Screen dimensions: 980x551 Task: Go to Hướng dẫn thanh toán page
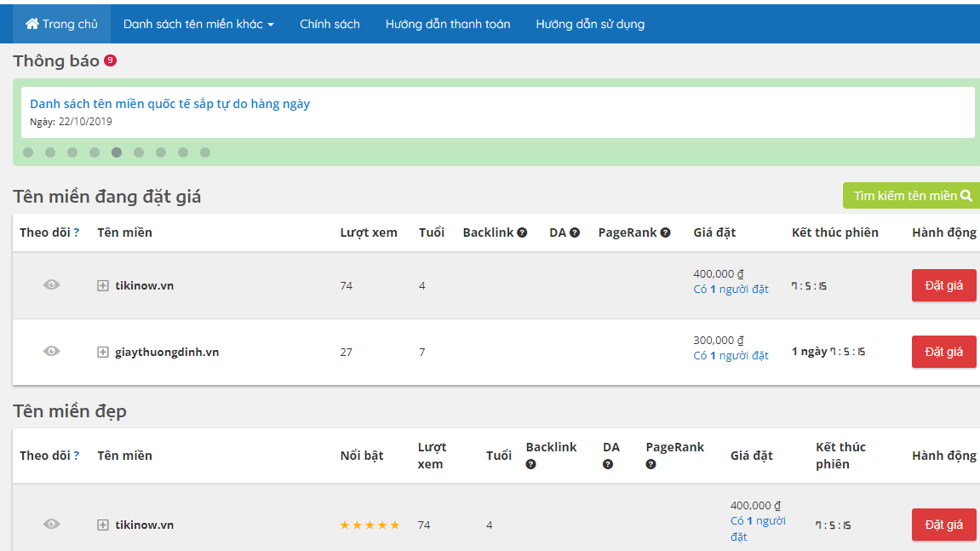coord(448,24)
